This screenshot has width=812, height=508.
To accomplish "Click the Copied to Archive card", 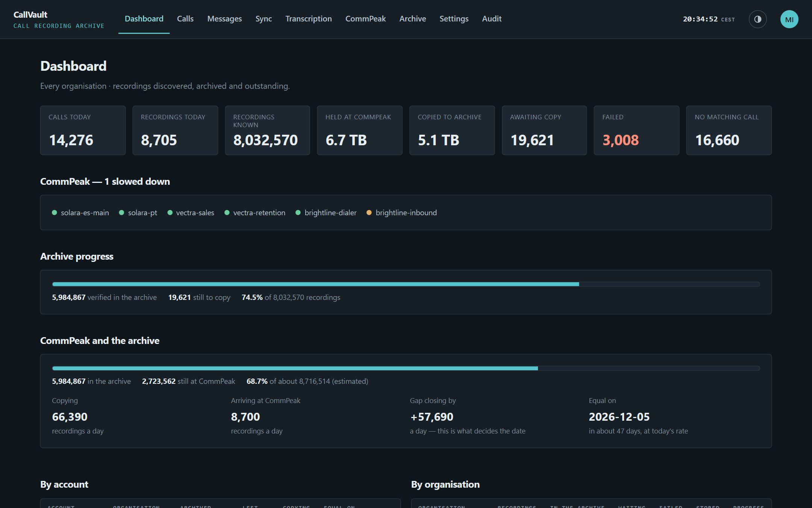I will (x=452, y=130).
